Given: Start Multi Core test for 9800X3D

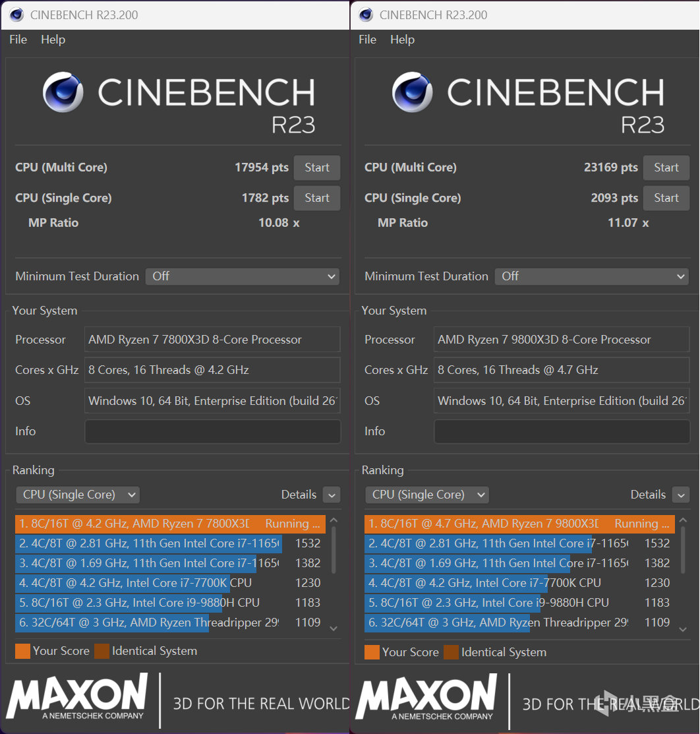Looking at the screenshot, I should (x=666, y=168).
